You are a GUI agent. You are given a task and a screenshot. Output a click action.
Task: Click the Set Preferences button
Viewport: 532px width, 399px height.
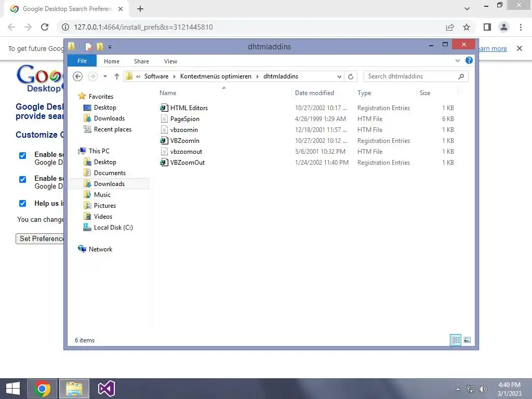click(x=40, y=238)
